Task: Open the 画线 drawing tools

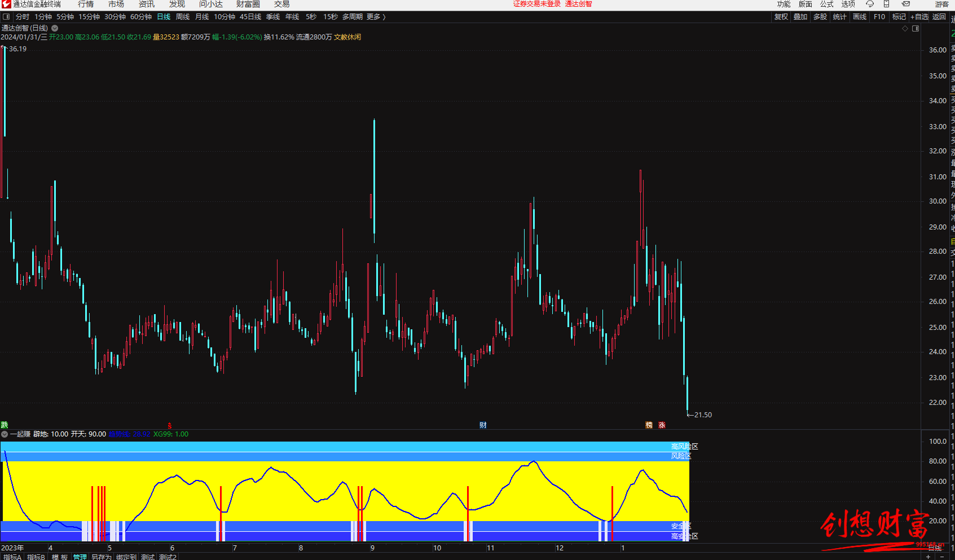Action: pyautogui.click(x=860, y=17)
